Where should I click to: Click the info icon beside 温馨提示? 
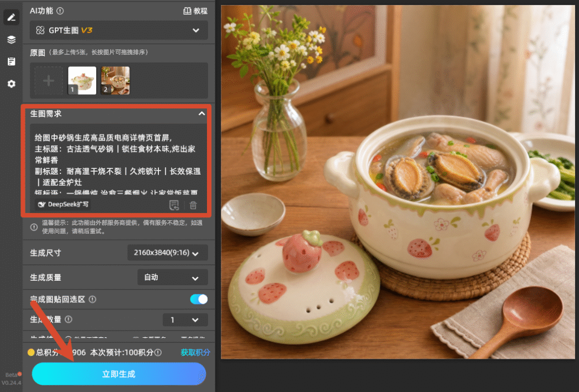(x=34, y=227)
